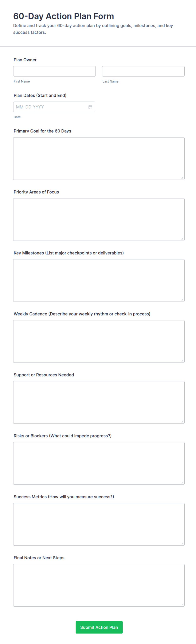Image resolution: width=196 pixels, height=644 pixels.
Task: Click the Risks or Blockers text area
Action: (99, 464)
